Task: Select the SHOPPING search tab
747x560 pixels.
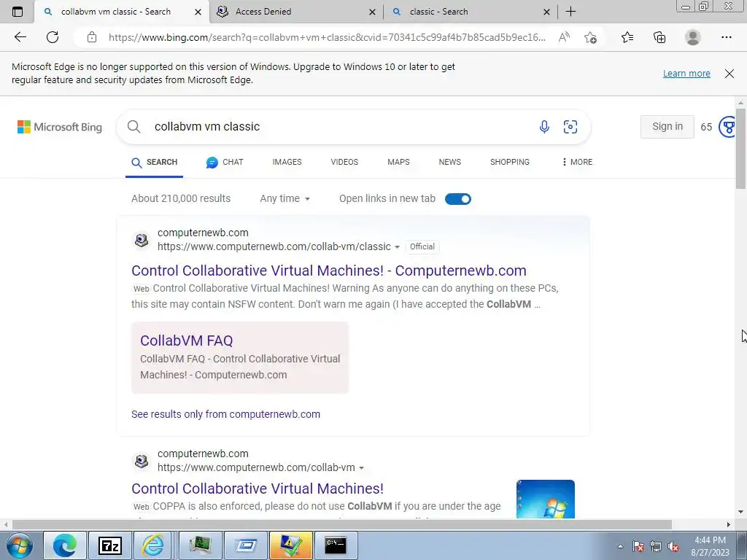Action: (510, 162)
